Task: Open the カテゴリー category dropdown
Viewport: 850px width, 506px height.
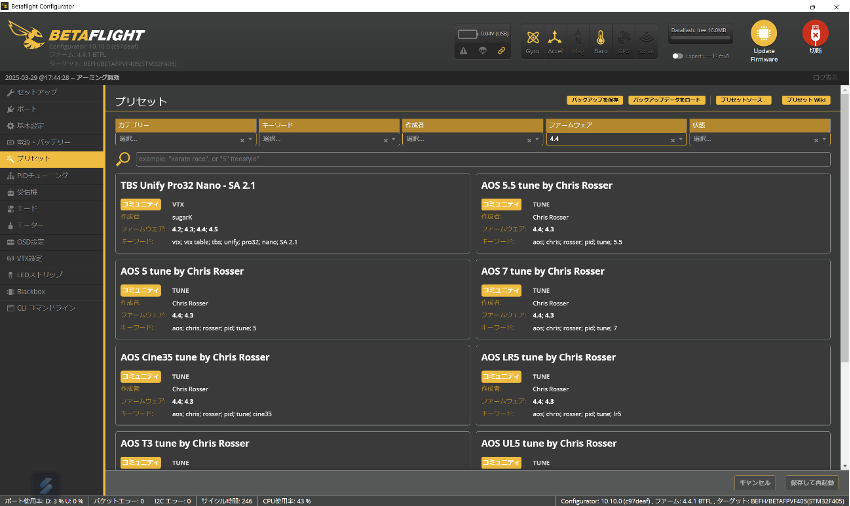Action: 185,139
